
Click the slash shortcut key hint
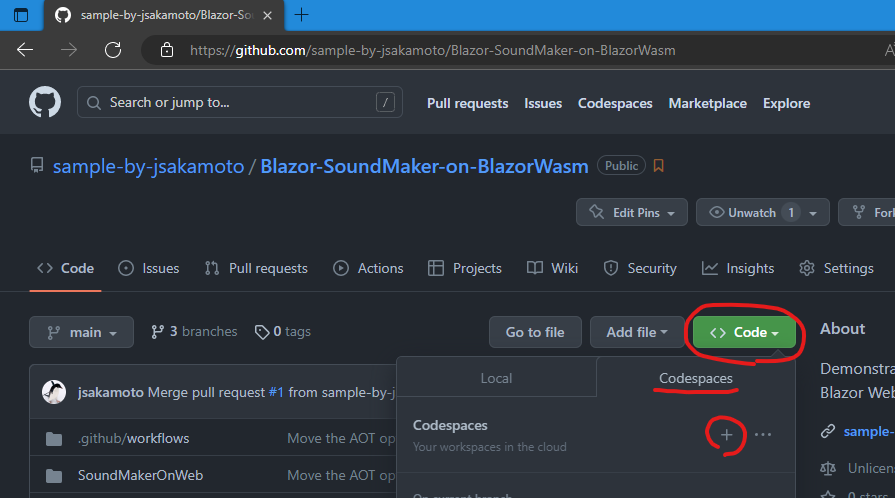coord(385,102)
